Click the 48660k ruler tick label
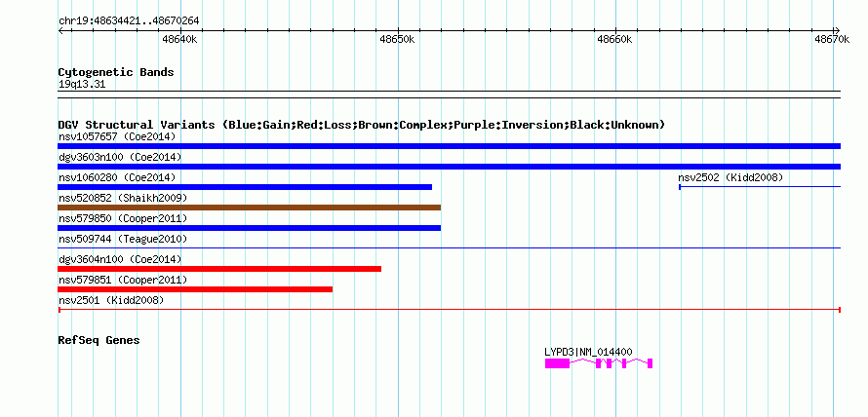Screen dimensions: 868x417 tap(614, 39)
